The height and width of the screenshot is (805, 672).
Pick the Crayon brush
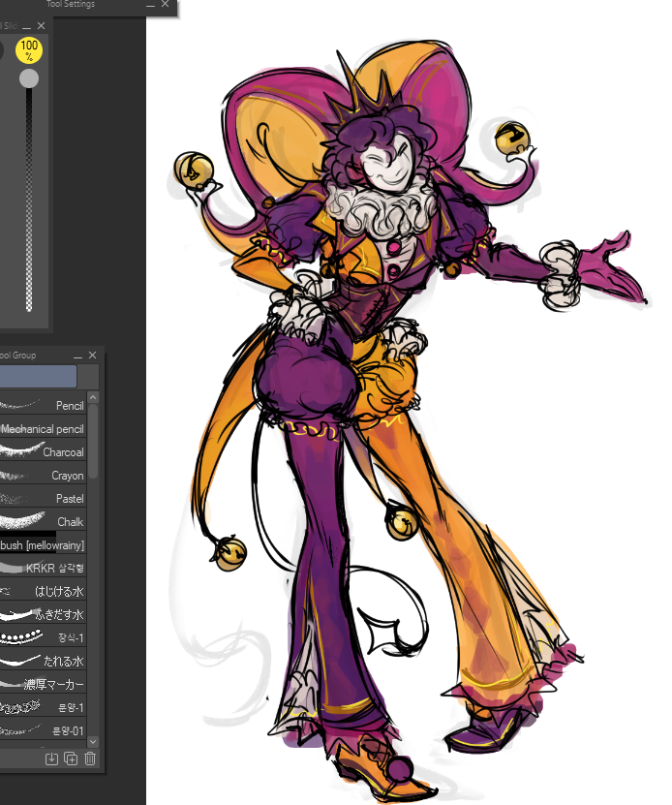pyautogui.click(x=43, y=475)
